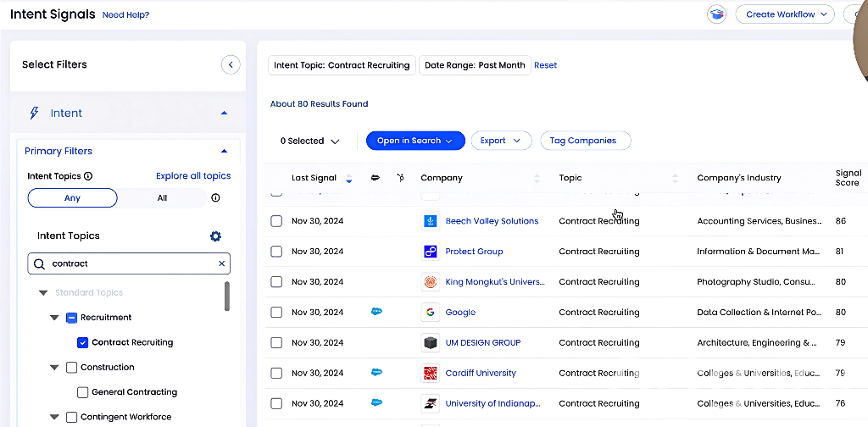Screen dimensions: 868x427
Task: Reset the applied filters
Action: click(x=545, y=65)
